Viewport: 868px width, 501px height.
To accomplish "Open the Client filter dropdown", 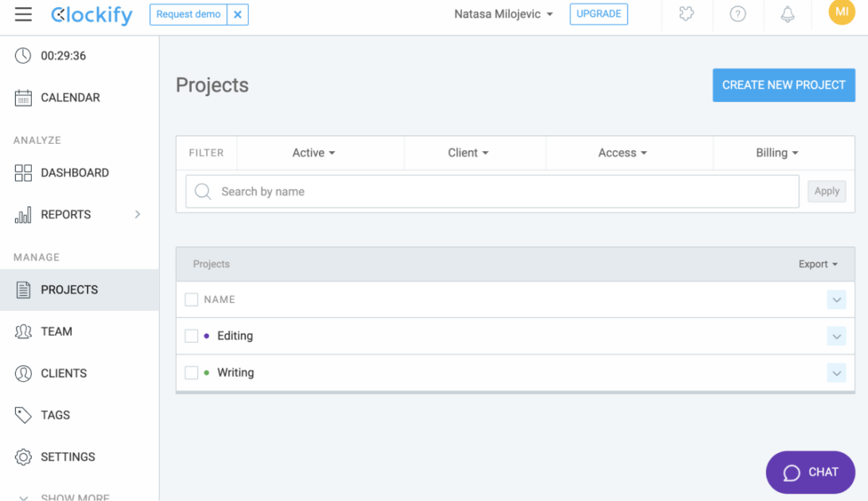I will 467,153.
